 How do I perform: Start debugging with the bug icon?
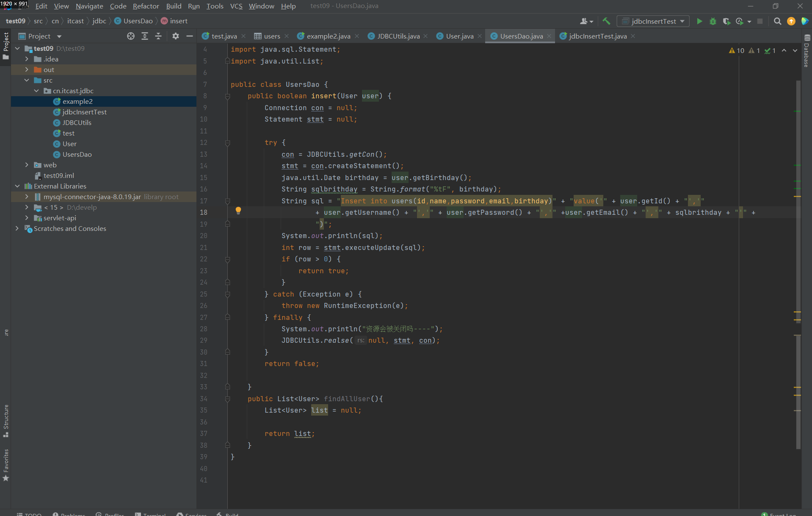click(713, 21)
